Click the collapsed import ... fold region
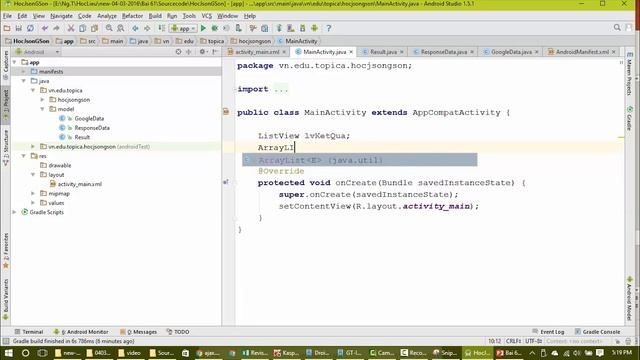The image size is (640, 360). coord(281,89)
